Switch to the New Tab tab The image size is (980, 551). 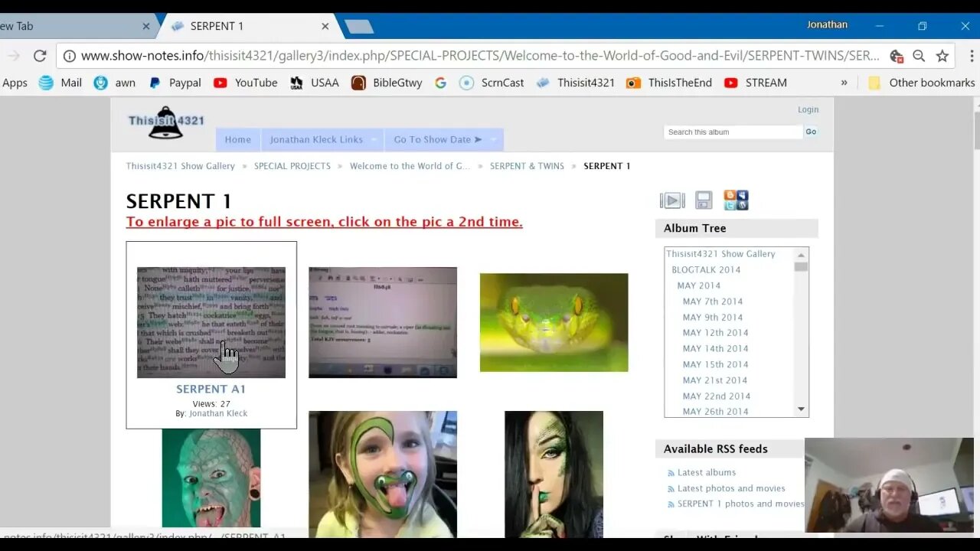pyautogui.click(x=75, y=26)
